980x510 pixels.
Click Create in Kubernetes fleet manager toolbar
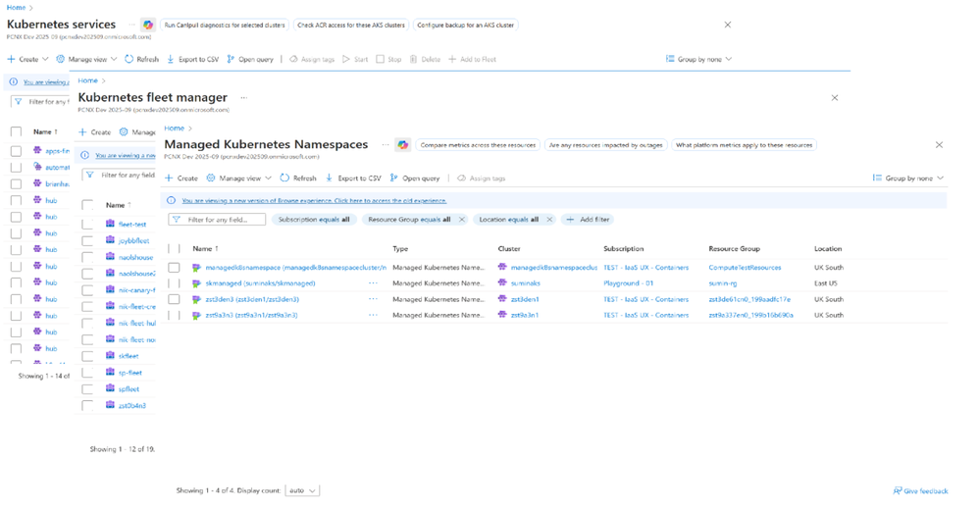pos(94,131)
